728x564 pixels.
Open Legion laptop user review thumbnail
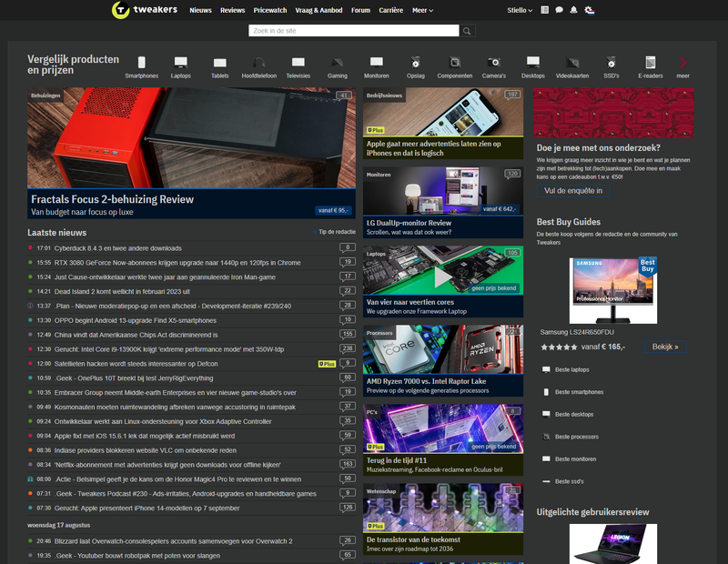click(x=612, y=544)
